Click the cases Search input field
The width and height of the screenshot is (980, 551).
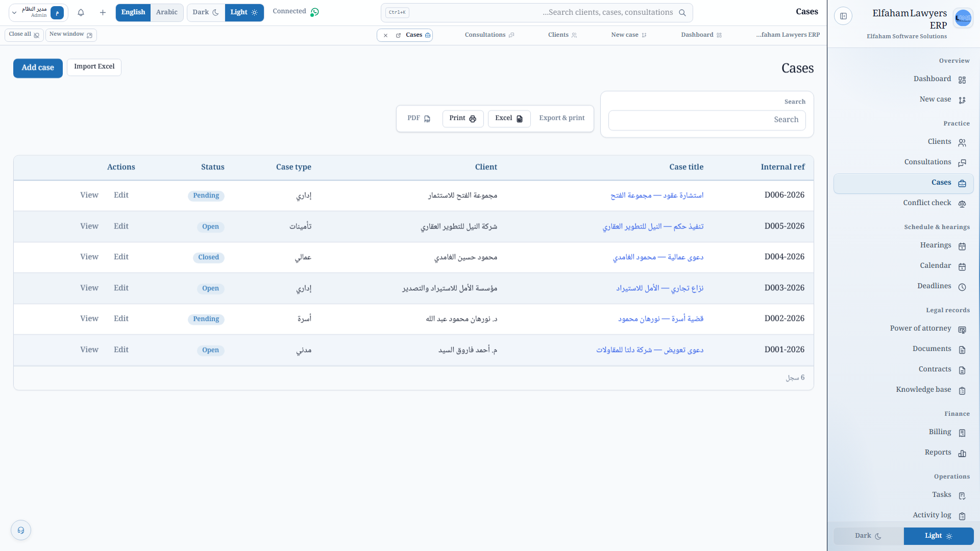(707, 120)
